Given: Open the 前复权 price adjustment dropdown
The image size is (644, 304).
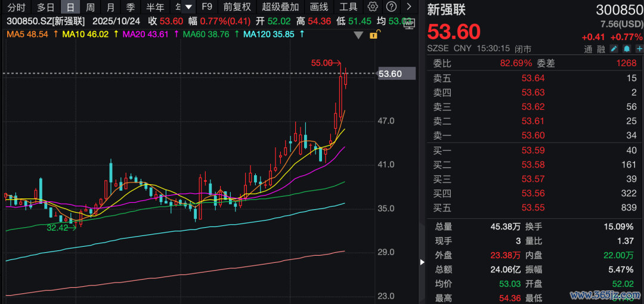Looking at the screenshot, I should point(237,7).
